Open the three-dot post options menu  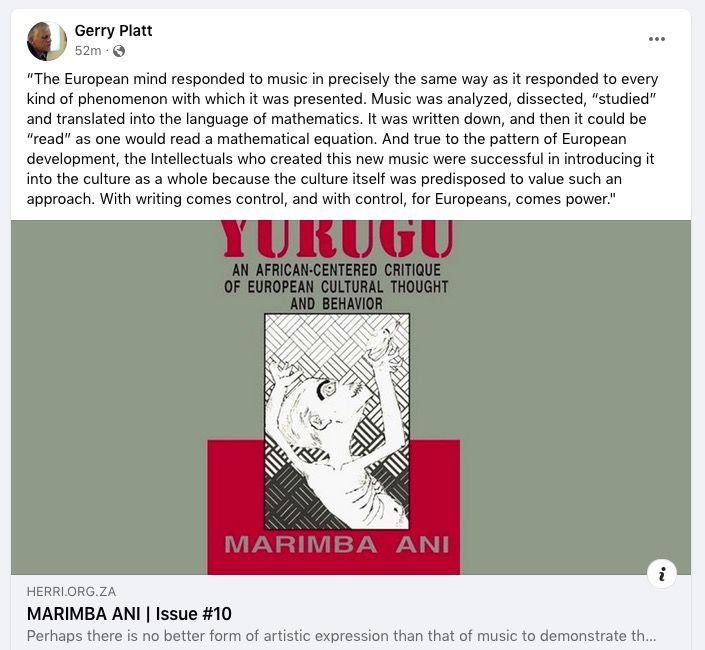(656, 39)
